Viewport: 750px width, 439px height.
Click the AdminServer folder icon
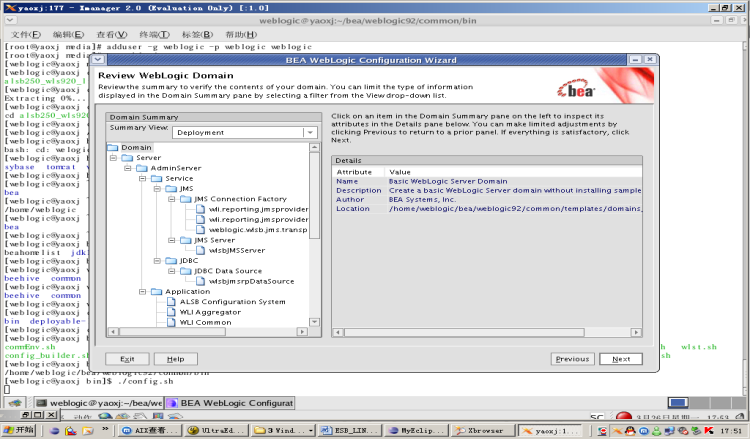tap(142, 168)
